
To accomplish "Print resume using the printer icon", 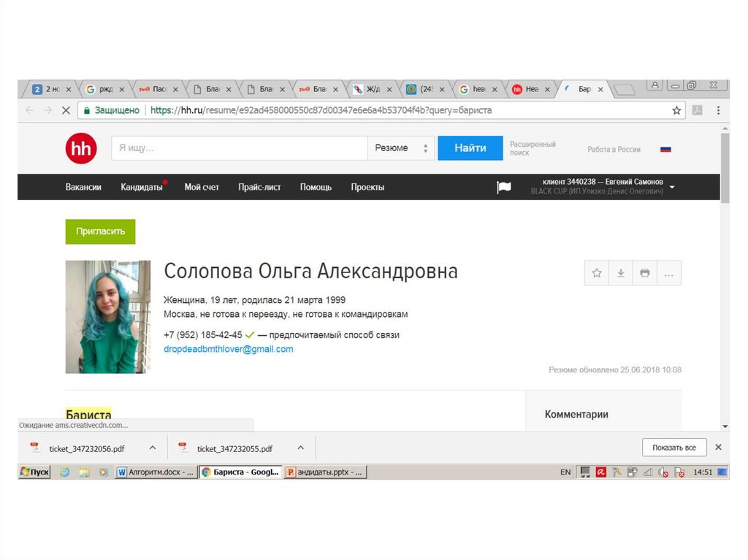I will (644, 273).
